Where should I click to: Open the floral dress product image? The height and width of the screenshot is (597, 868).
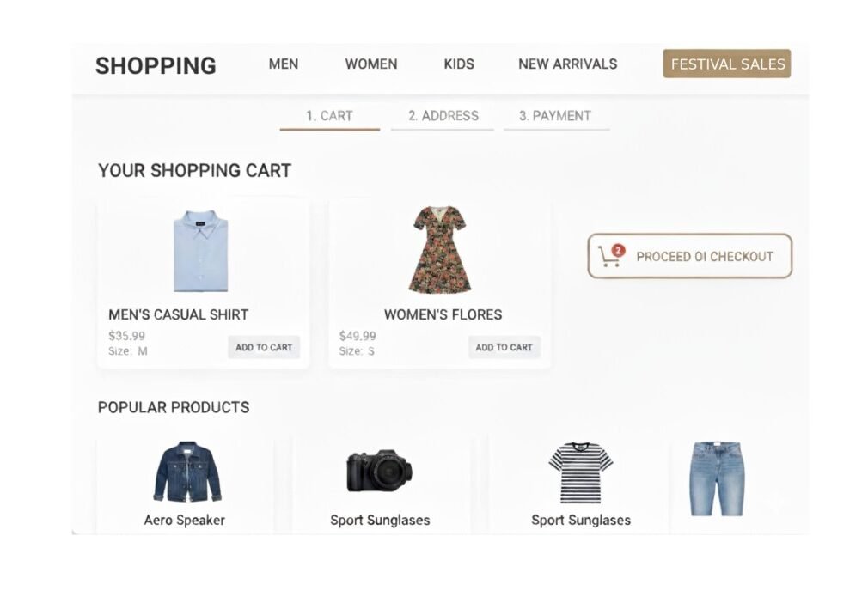click(x=439, y=249)
